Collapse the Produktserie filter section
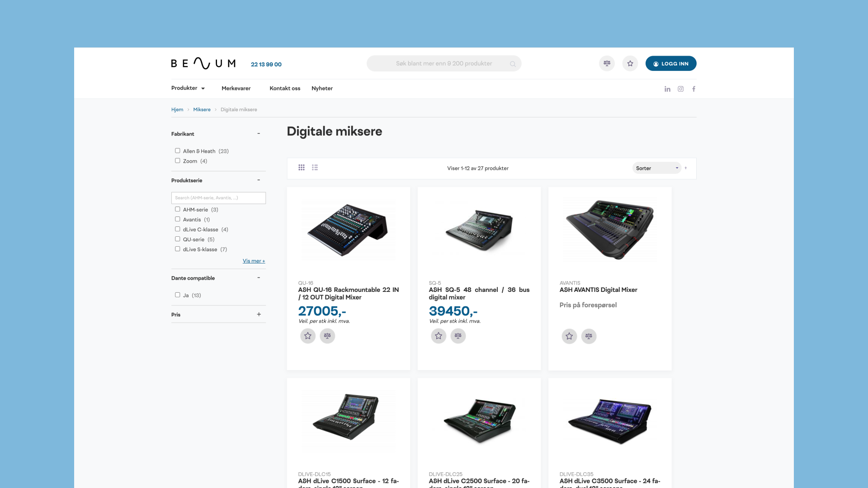The image size is (868, 488). [259, 180]
